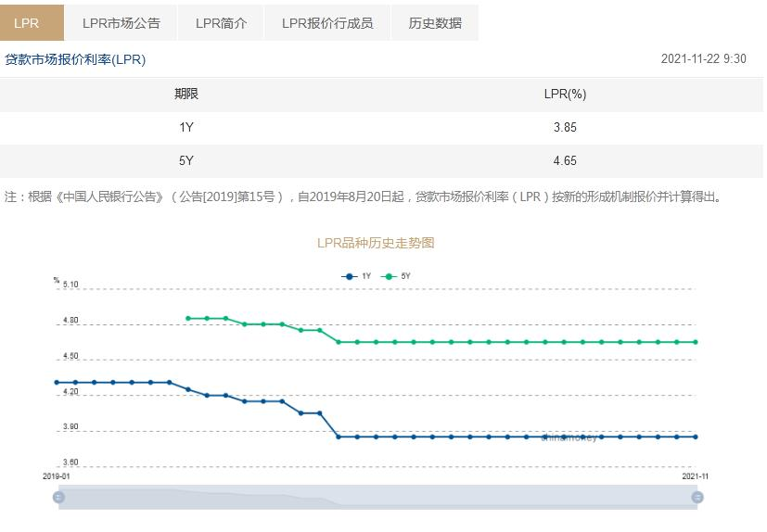Click the LPR品种历史走势图 chart title
This screenshot has width=767, height=532.
point(376,243)
